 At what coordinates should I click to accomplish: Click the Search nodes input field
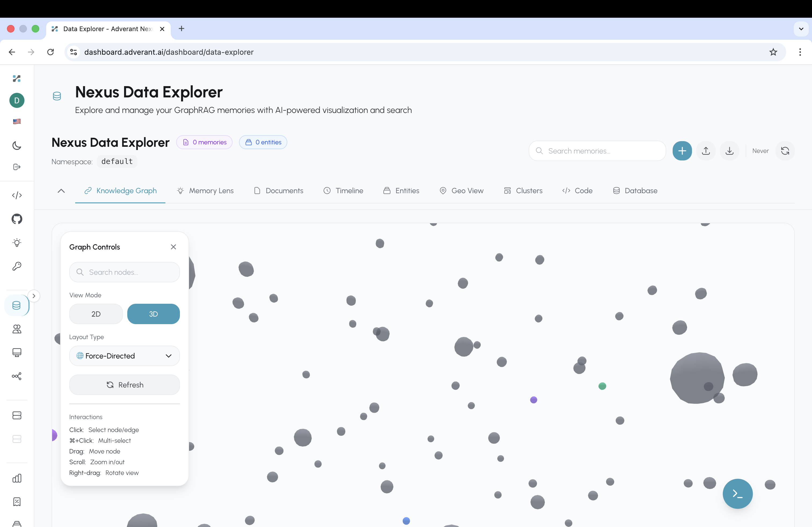tap(124, 272)
